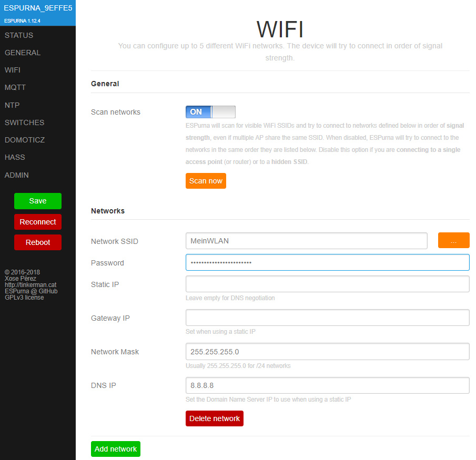
Task: Open the GENERAL settings page
Action: 23,53
